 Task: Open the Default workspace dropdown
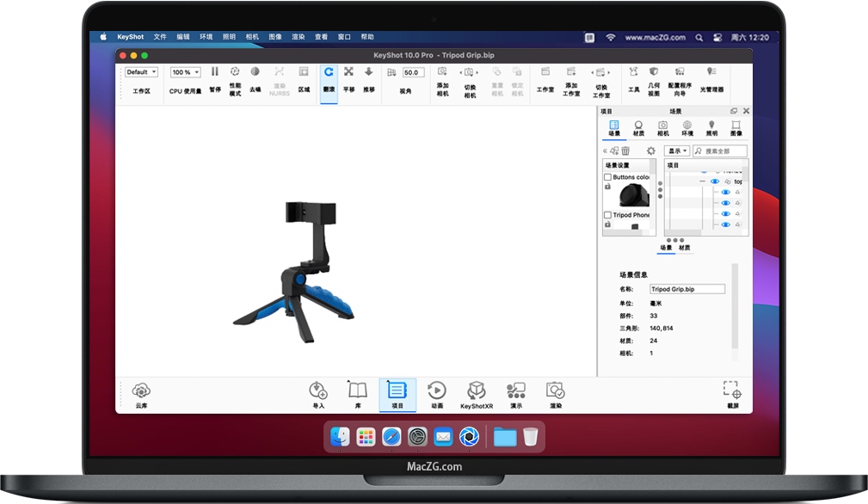click(141, 72)
